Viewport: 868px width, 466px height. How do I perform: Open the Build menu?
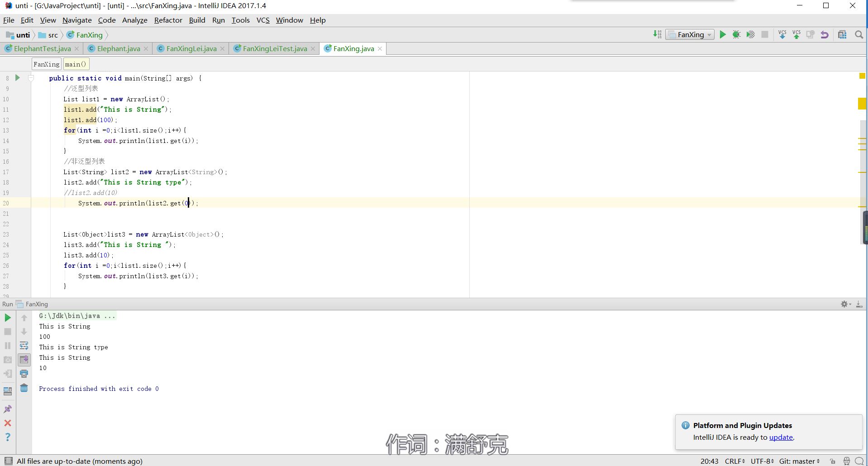pyautogui.click(x=197, y=20)
